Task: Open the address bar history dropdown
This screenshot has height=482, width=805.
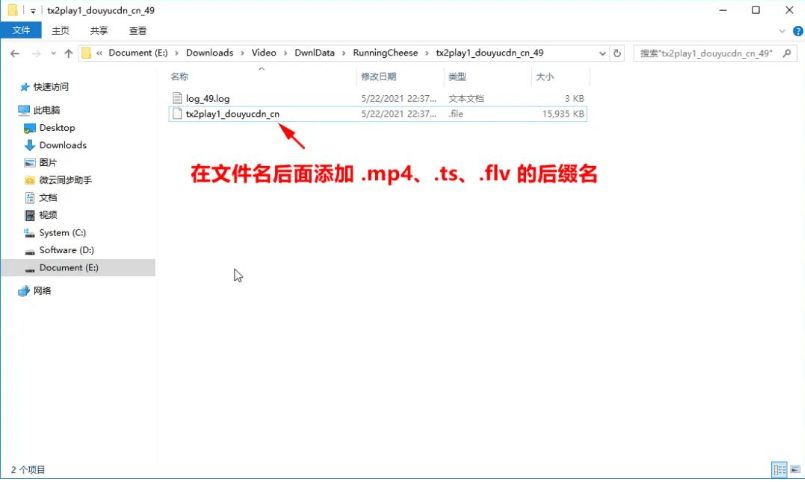Action: (x=602, y=53)
